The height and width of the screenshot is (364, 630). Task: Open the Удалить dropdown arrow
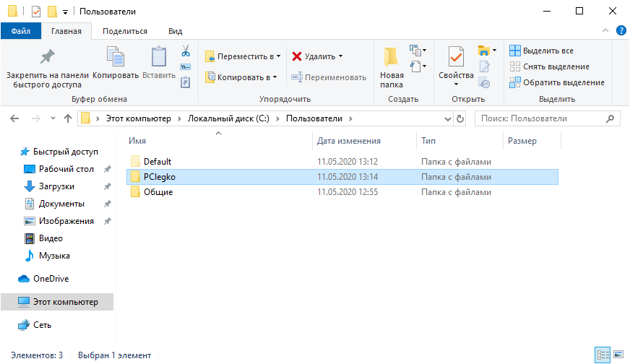(340, 56)
